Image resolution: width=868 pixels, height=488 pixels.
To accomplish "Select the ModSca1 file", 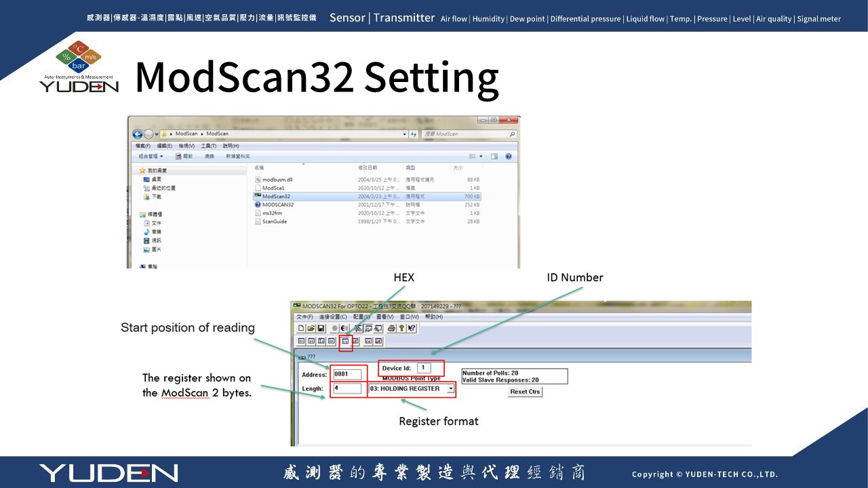I will tap(366, 188).
